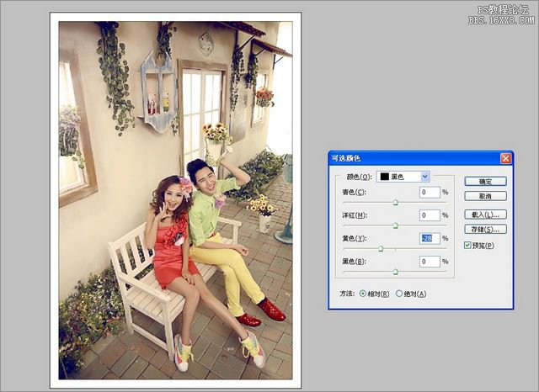Close the Selective Color dialog
This screenshot has width=539, height=392.
tap(505, 158)
